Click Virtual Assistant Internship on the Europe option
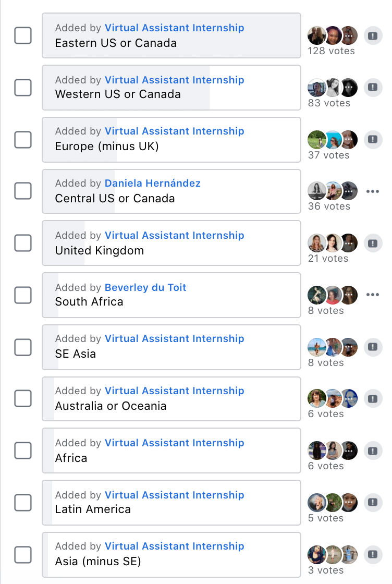The width and height of the screenshot is (392, 584). point(174,131)
